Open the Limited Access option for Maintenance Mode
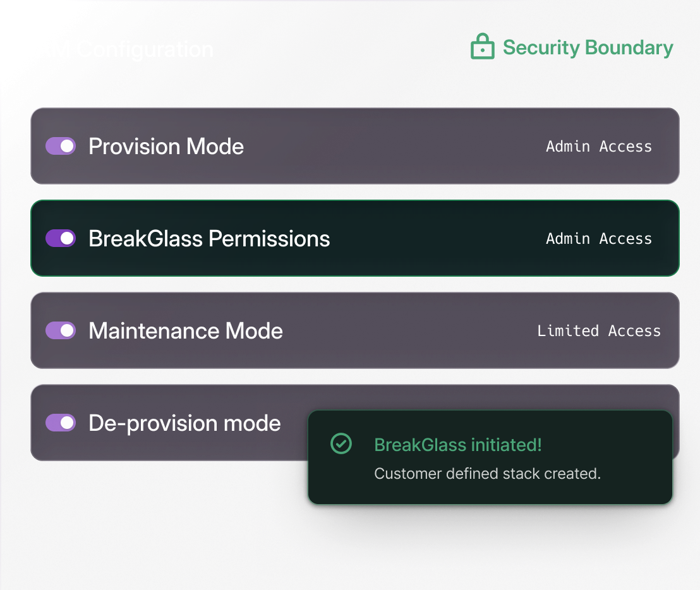The width and height of the screenshot is (700, 590). pos(598,331)
